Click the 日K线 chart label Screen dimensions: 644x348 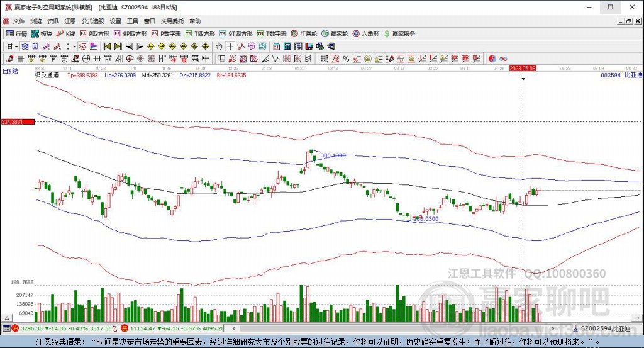pyautogui.click(x=10, y=72)
